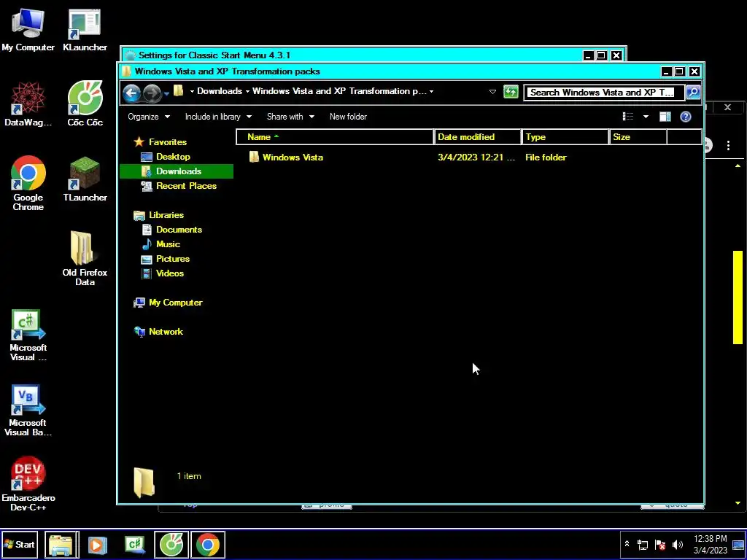The width and height of the screenshot is (747, 560).
Task: Click File folder type cell
Action: click(x=546, y=157)
